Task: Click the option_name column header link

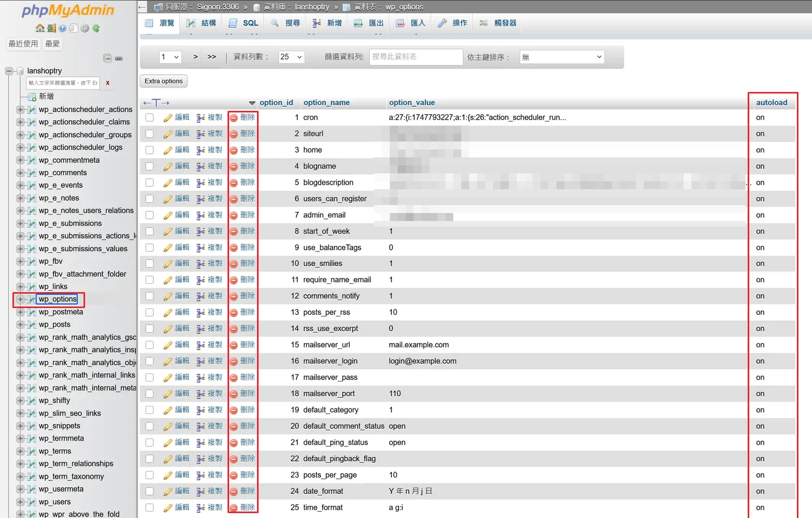Action: point(326,102)
